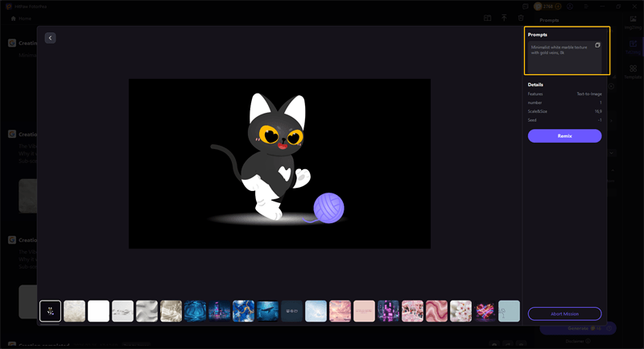The image size is (644, 349).
Task: Select the plain white thumbnail
Action: point(98,311)
